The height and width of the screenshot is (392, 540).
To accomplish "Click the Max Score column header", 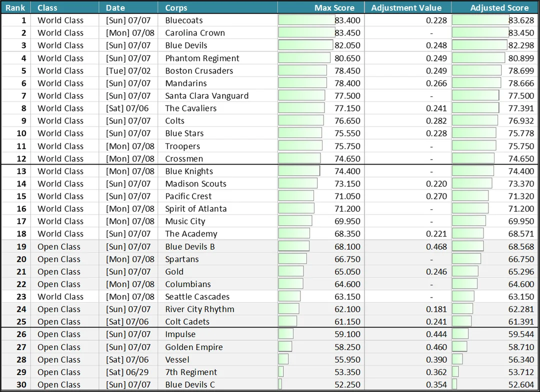I will click(x=321, y=7).
